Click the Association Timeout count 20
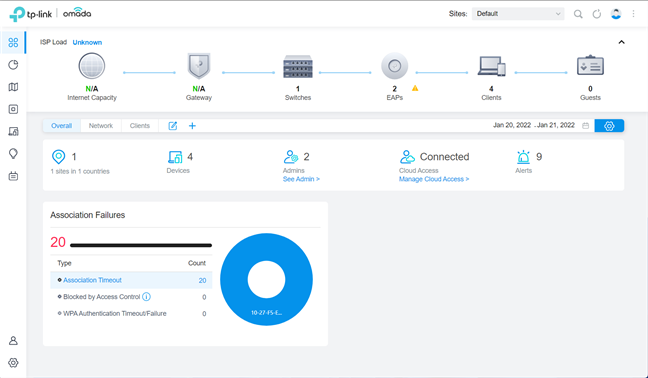 [x=202, y=281]
